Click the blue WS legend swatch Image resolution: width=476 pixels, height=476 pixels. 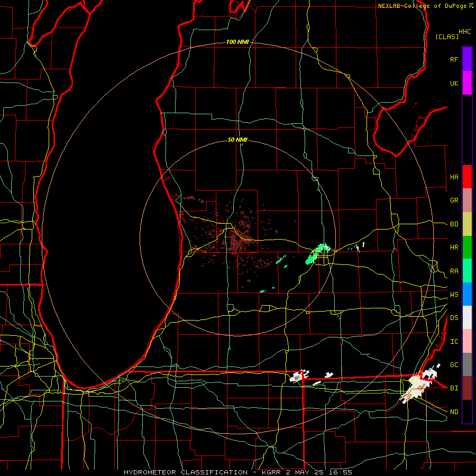point(467,294)
